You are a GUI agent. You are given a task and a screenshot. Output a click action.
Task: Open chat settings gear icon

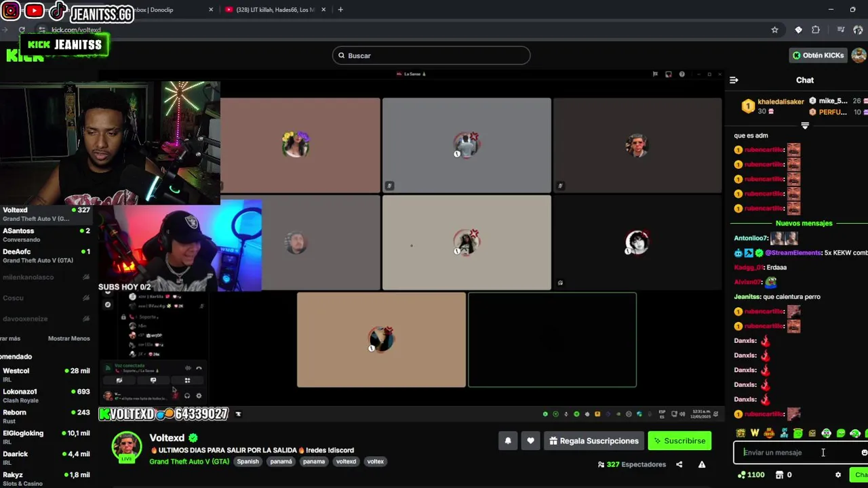(838, 475)
